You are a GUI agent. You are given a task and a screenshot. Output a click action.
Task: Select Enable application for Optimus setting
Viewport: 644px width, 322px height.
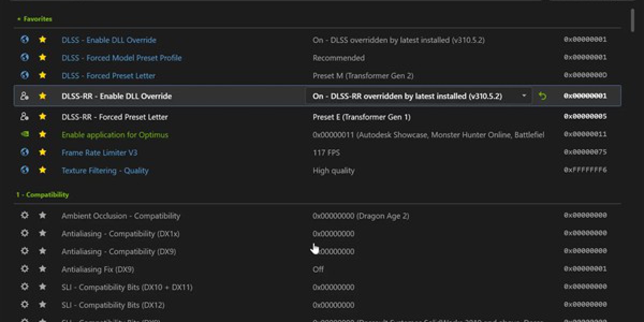coord(115,135)
